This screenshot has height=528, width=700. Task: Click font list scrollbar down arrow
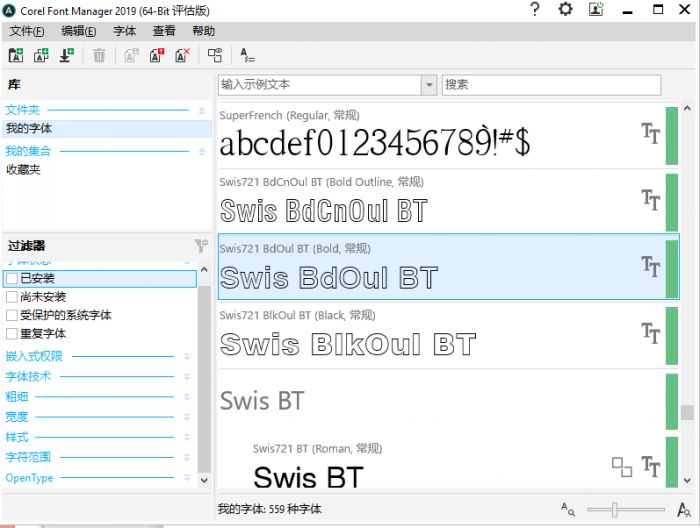click(687, 481)
